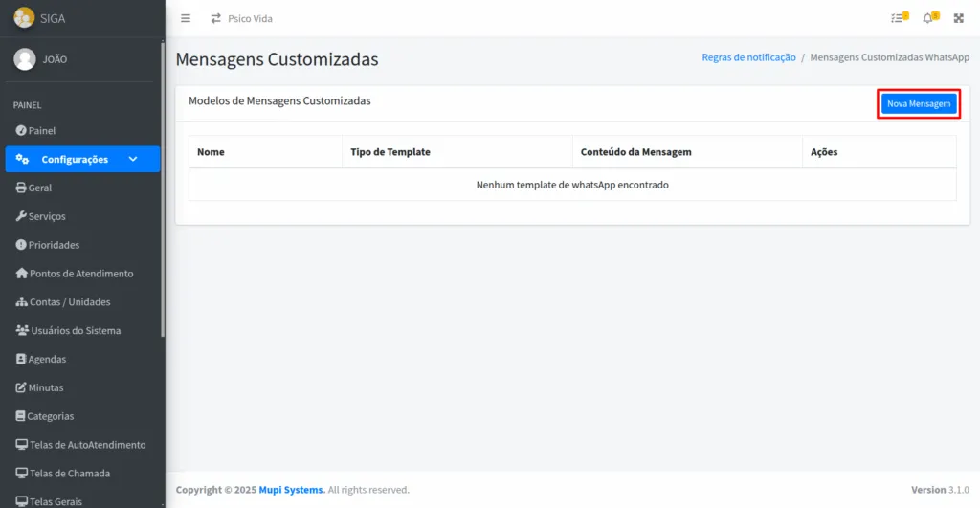Select Telas de AutoAtendimento
Screen dimensions: 980x508
point(86,445)
